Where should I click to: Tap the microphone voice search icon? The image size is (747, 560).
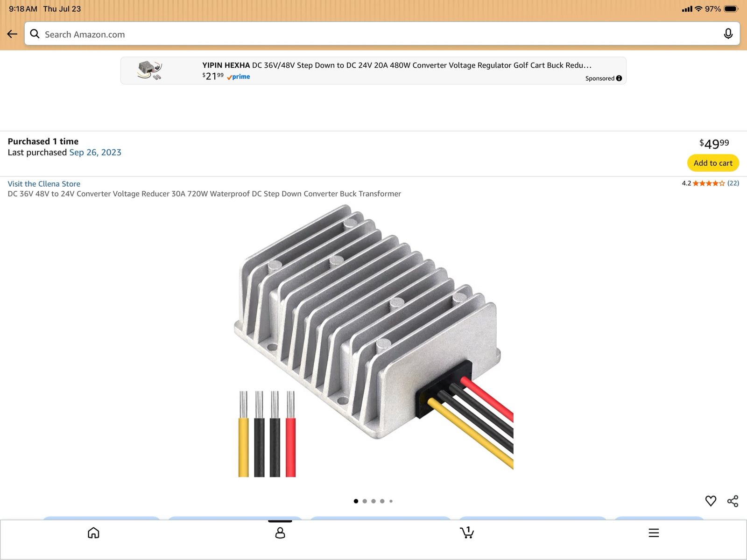point(728,34)
